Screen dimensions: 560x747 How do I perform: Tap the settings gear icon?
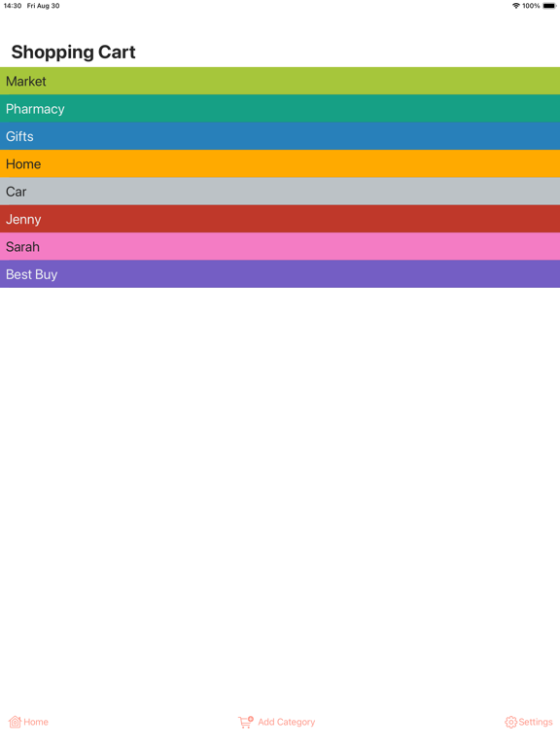[511, 723]
